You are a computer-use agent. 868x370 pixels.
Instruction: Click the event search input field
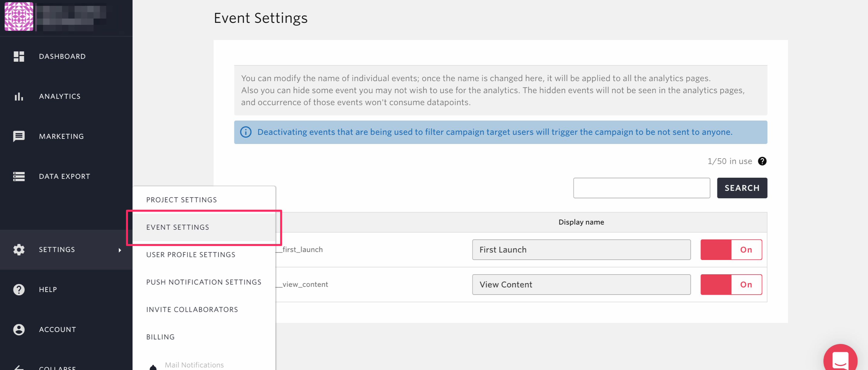pyautogui.click(x=642, y=188)
